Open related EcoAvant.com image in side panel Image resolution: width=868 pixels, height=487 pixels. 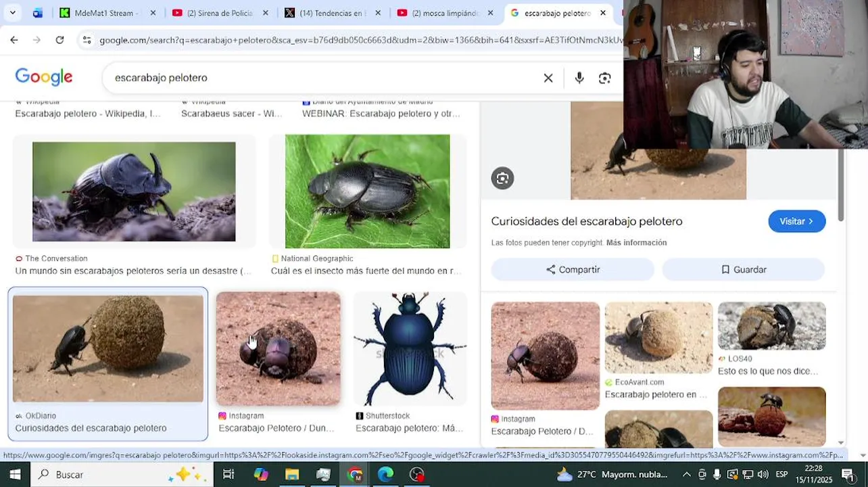click(x=658, y=338)
